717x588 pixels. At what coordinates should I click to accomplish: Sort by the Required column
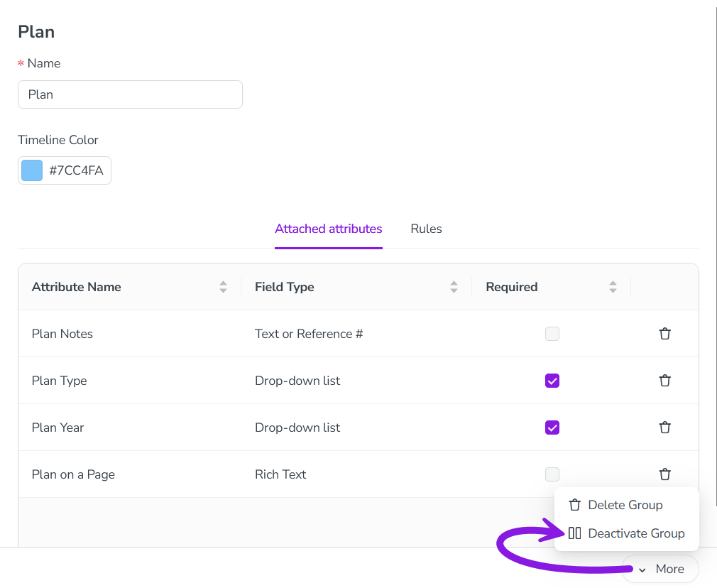[x=613, y=287]
